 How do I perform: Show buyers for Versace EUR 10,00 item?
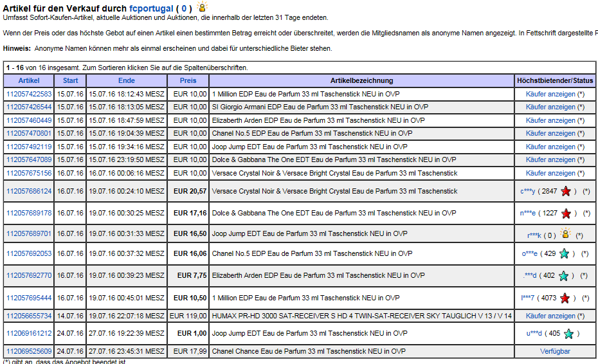550,173
